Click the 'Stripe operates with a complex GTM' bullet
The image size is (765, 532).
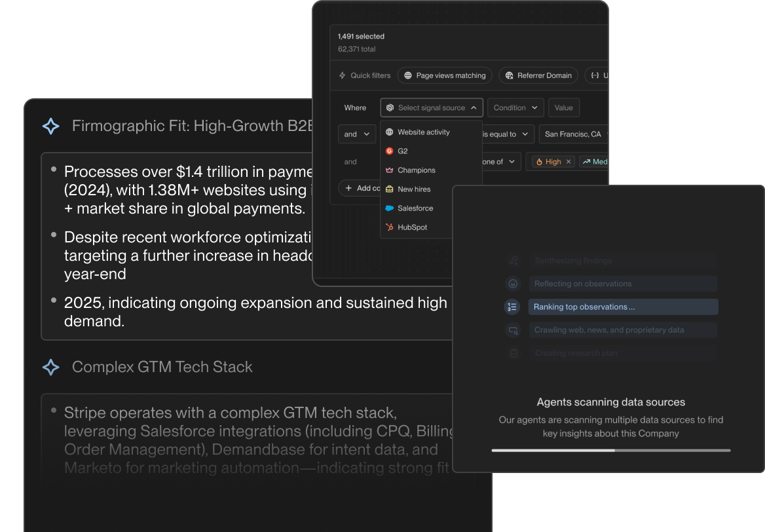pos(258,440)
